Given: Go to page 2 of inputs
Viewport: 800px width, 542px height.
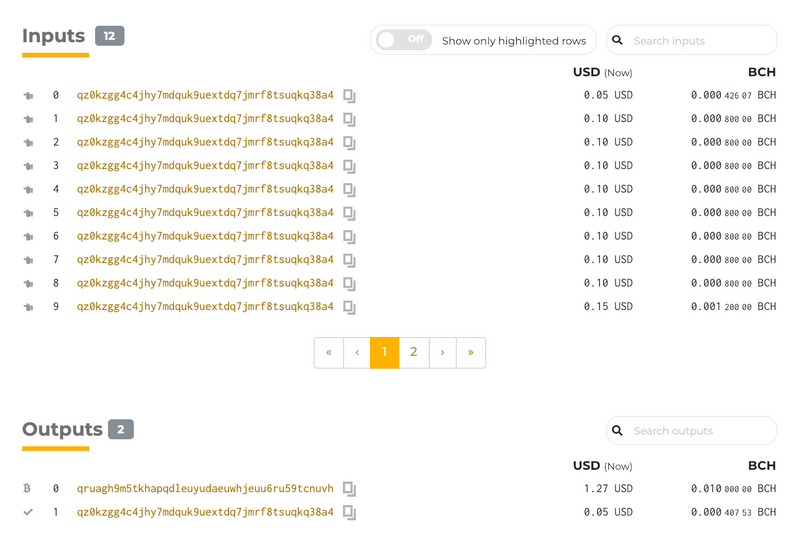Looking at the screenshot, I should pyautogui.click(x=414, y=353).
